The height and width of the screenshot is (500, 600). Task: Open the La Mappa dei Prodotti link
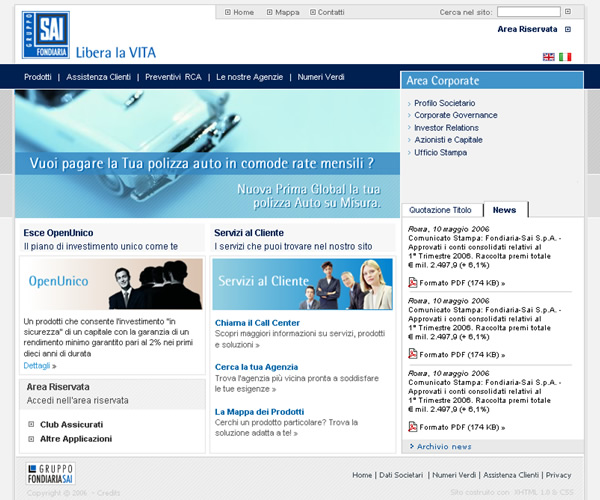[259, 412]
